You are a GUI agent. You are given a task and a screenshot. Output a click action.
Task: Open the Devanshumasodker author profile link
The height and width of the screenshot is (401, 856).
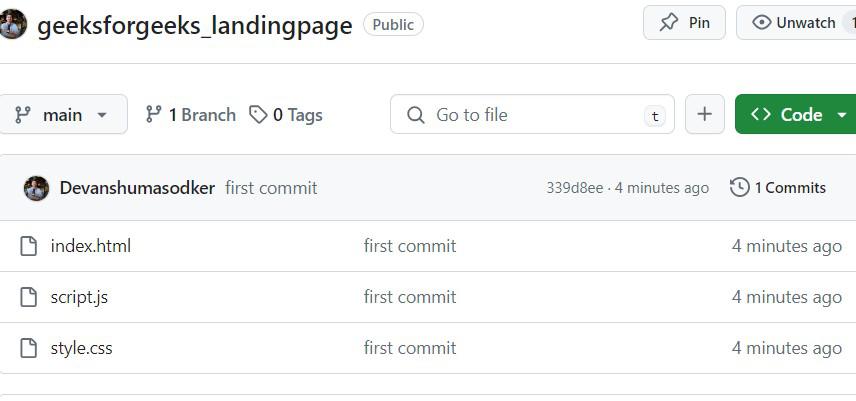137,188
